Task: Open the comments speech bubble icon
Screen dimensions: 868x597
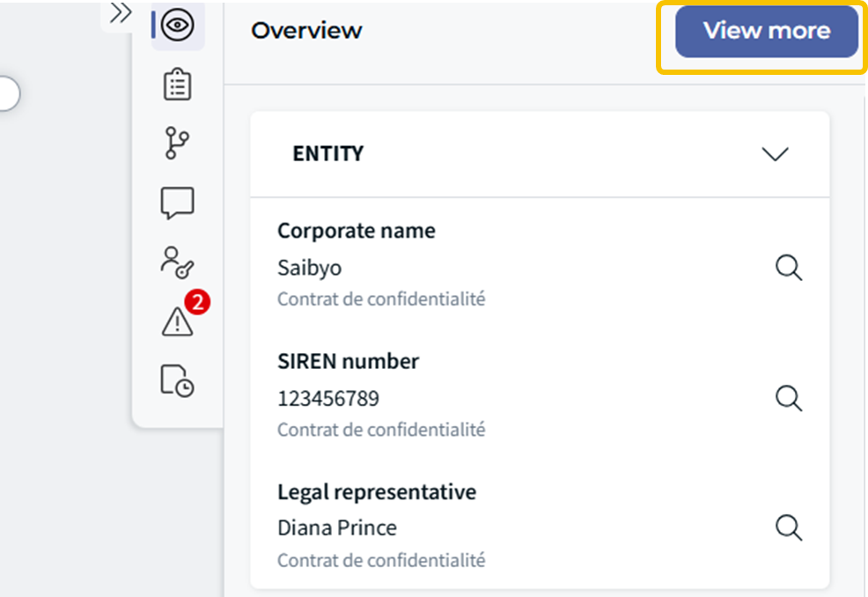Action: [x=178, y=203]
